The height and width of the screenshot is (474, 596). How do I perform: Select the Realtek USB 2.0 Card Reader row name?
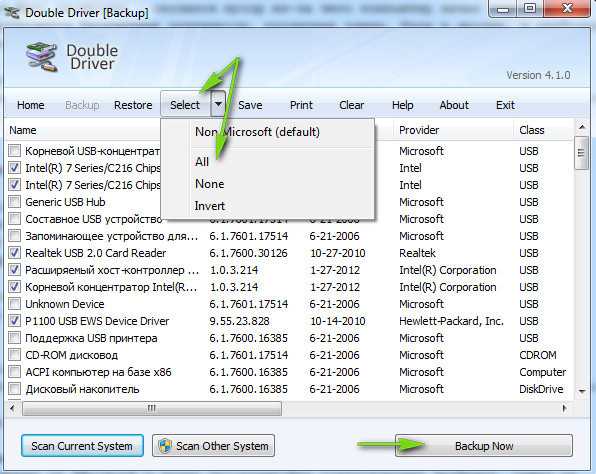point(95,253)
